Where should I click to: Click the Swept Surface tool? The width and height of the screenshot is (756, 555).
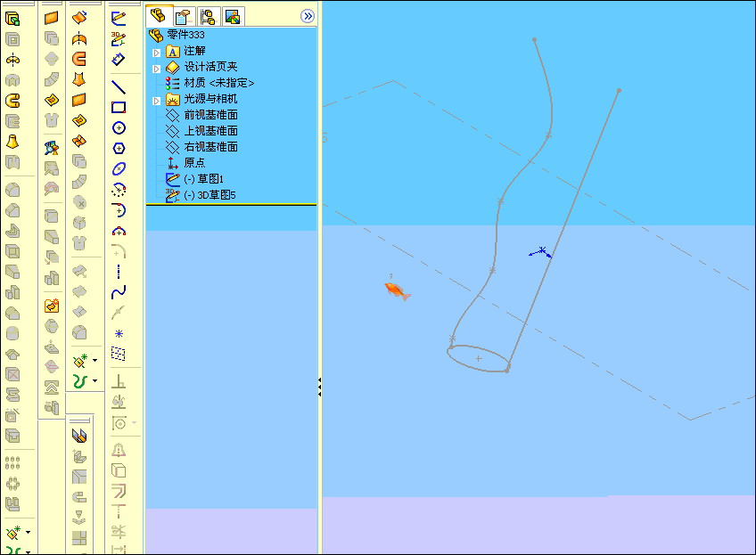pyautogui.click(x=79, y=59)
